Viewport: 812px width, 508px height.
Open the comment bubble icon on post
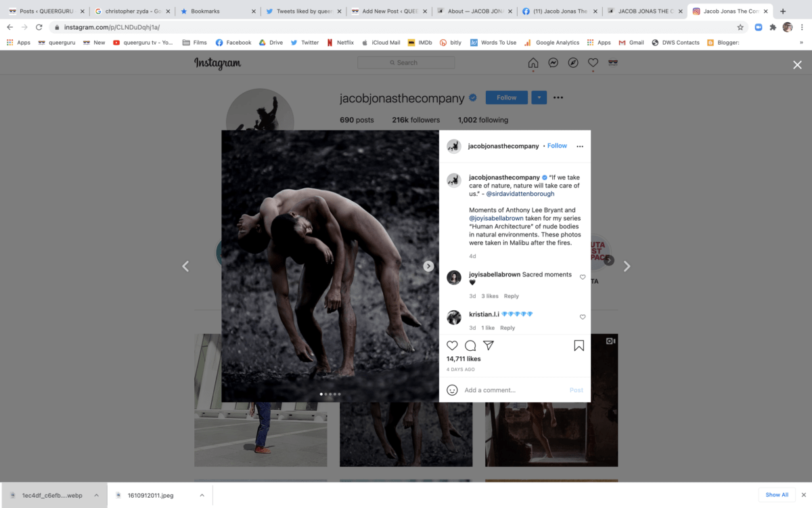click(470, 345)
